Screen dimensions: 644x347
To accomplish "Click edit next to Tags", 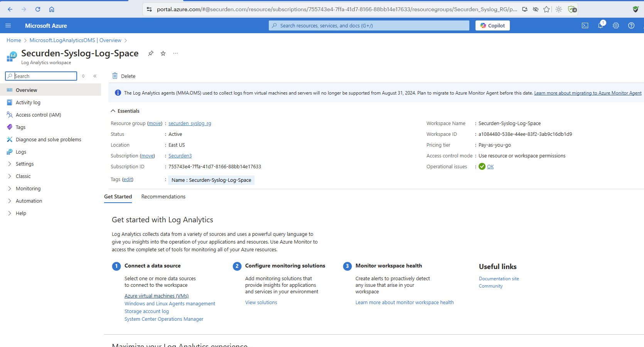I will [128, 179].
